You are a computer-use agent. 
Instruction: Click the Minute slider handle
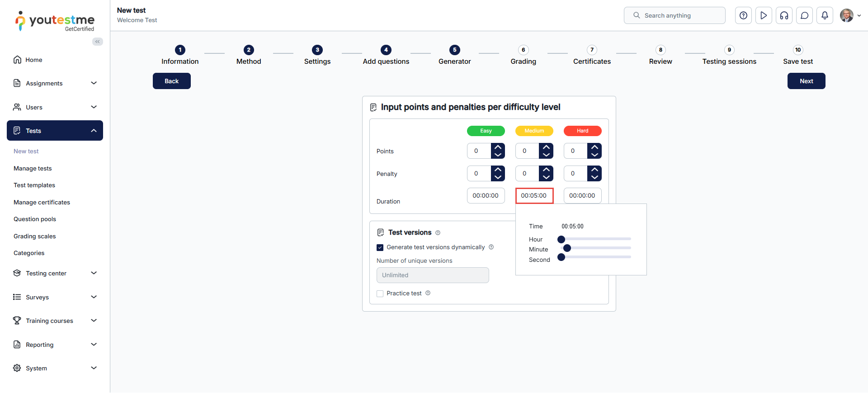pyautogui.click(x=567, y=248)
